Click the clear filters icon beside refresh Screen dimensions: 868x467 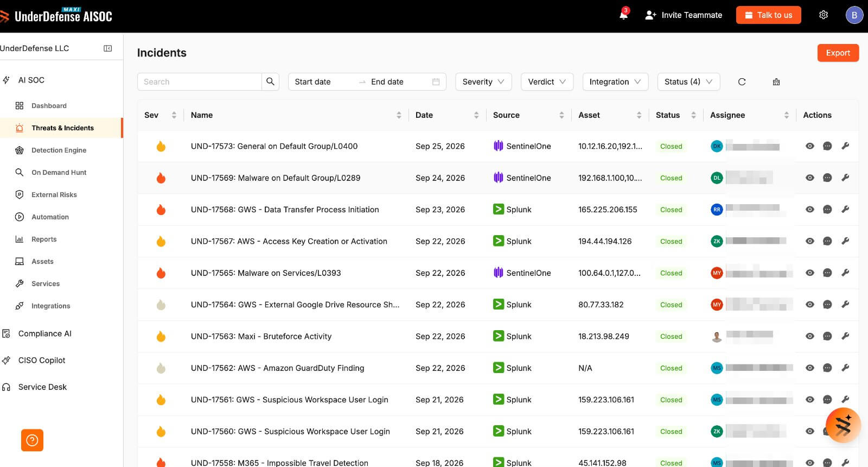776,81
